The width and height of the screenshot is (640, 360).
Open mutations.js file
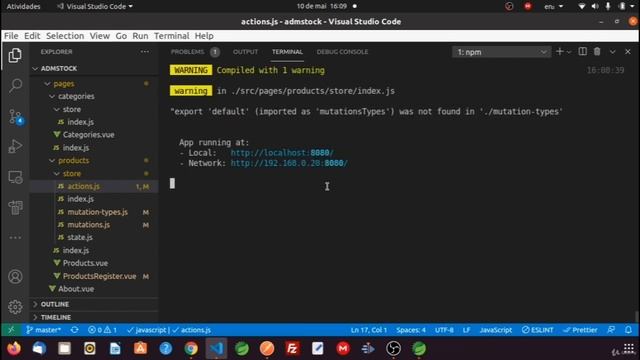pos(94,224)
